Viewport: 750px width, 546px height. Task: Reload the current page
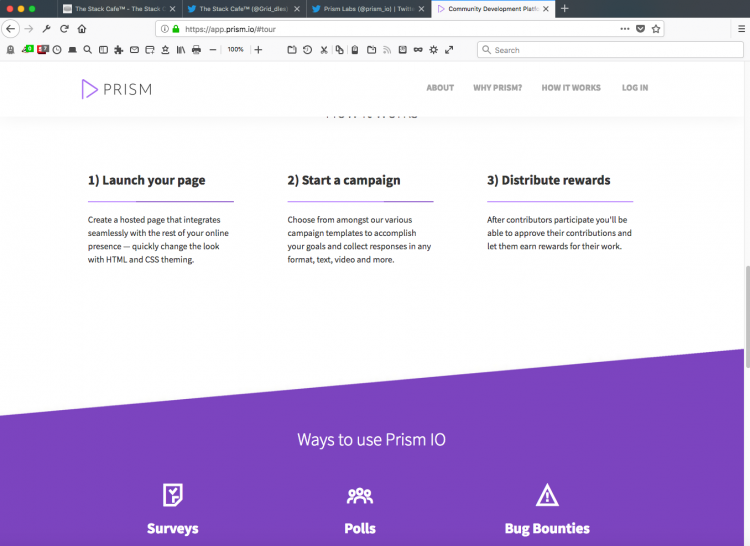pyautogui.click(x=64, y=29)
